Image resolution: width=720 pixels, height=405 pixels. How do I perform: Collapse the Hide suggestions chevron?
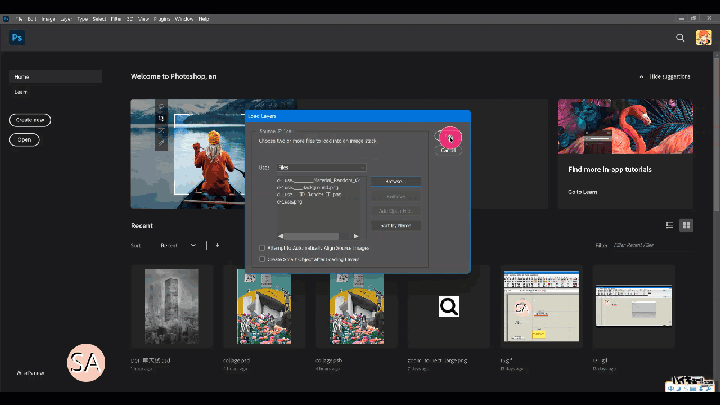pyautogui.click(x=641, y=77)
